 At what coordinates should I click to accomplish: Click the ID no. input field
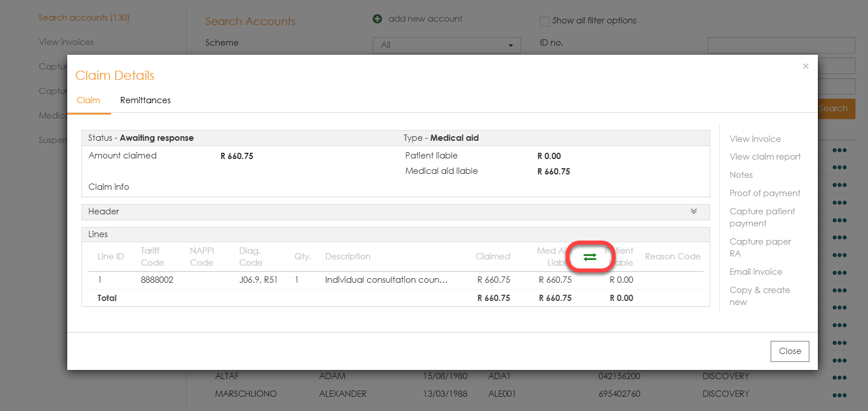click(x=781, y=45)
